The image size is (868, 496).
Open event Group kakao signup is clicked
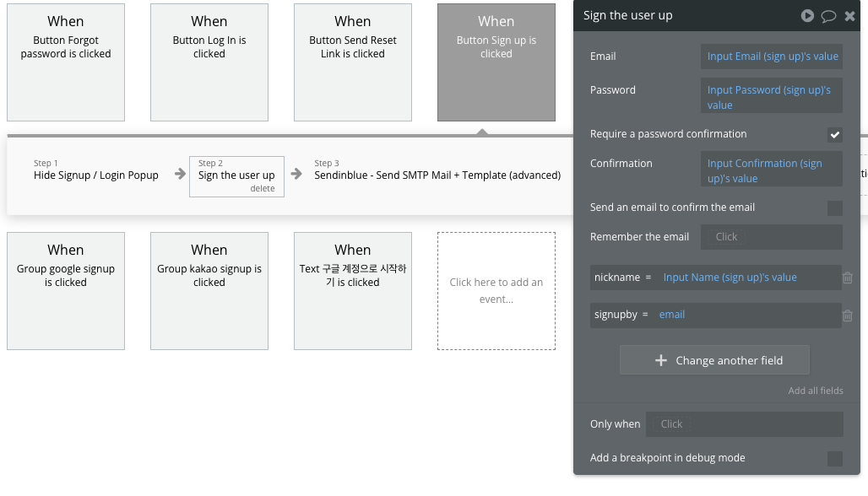click(x=209, y=291)
